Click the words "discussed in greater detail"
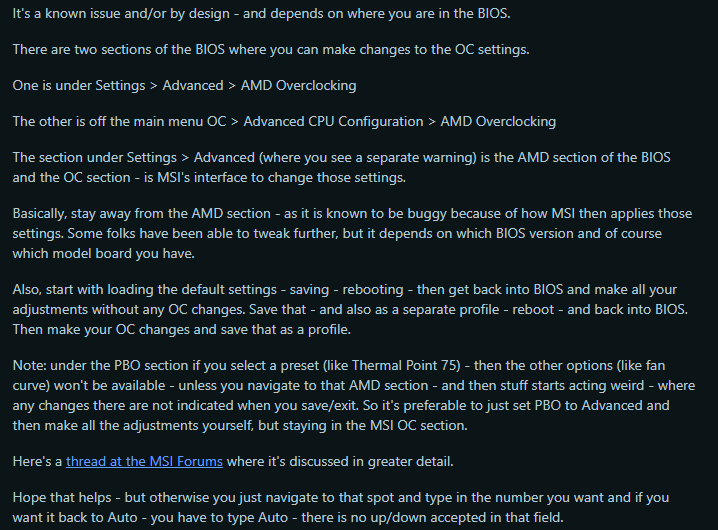The height and width of the screenshot is (530, 718). tap(370, 461)
